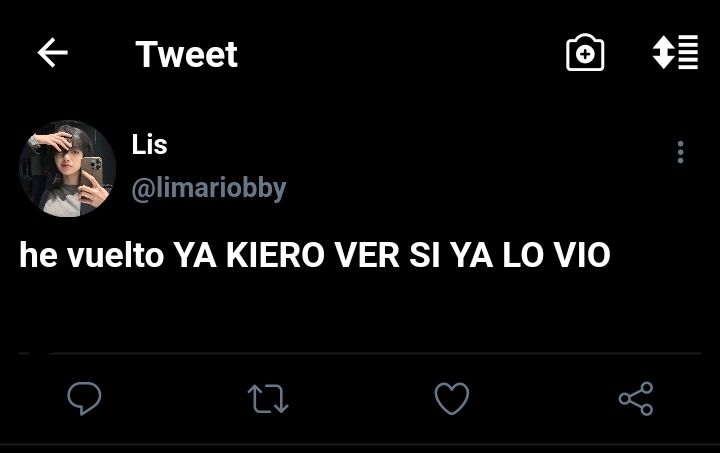
Task: Toggle the retweet arrows on this tweet
Action: click(268, 398)
